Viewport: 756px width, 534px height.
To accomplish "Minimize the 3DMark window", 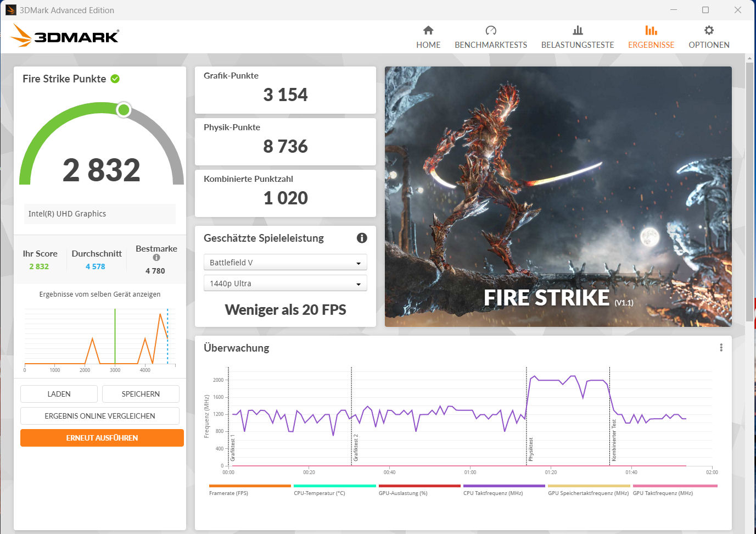I will (x=674, y=10).
